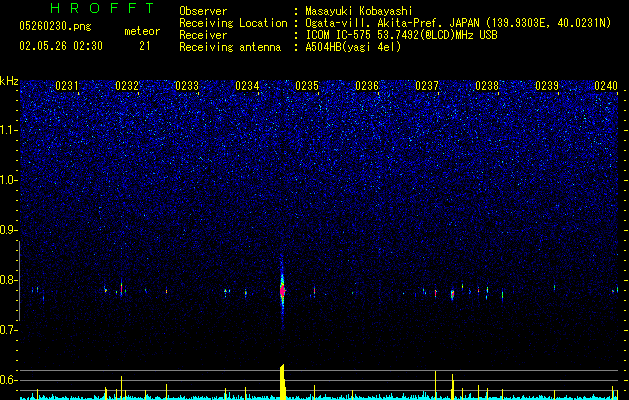Click the 0233 time marker
629x400 pixels.
coord(187,86)
